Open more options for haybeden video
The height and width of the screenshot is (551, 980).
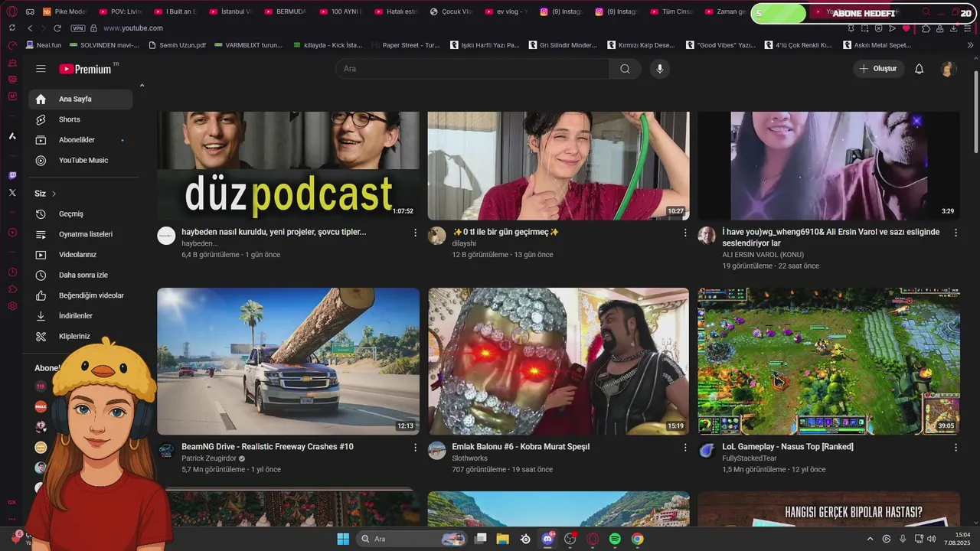point(416,233)
